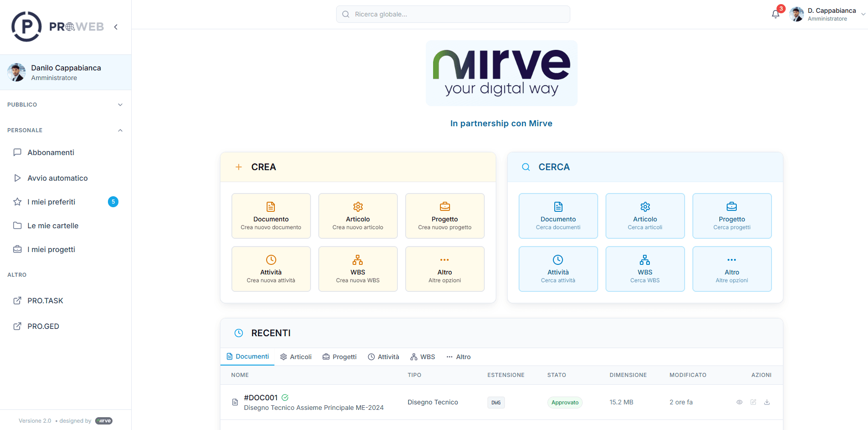Click the Mirve badge in the footer

104,421
